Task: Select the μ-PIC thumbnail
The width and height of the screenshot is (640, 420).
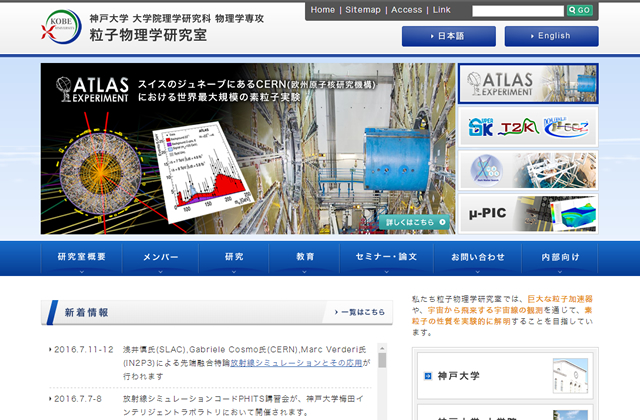Action: click(528, 213)
